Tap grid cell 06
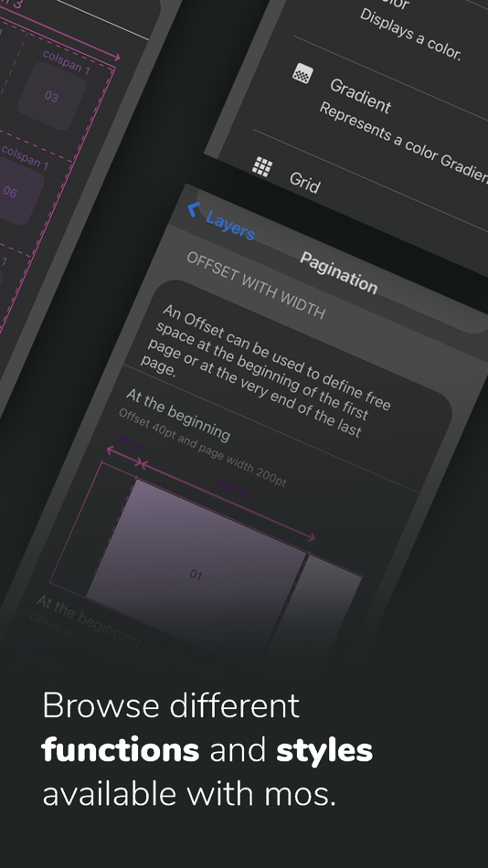488x868 pixels. pos(12,191)
